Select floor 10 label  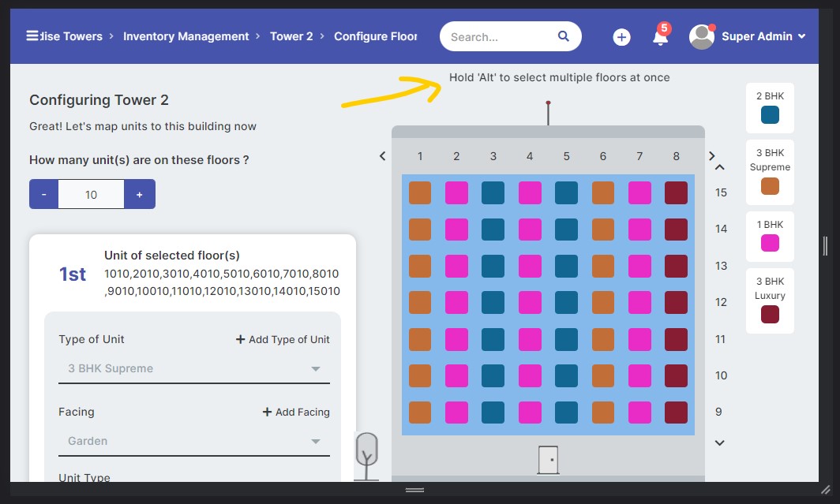721,375
